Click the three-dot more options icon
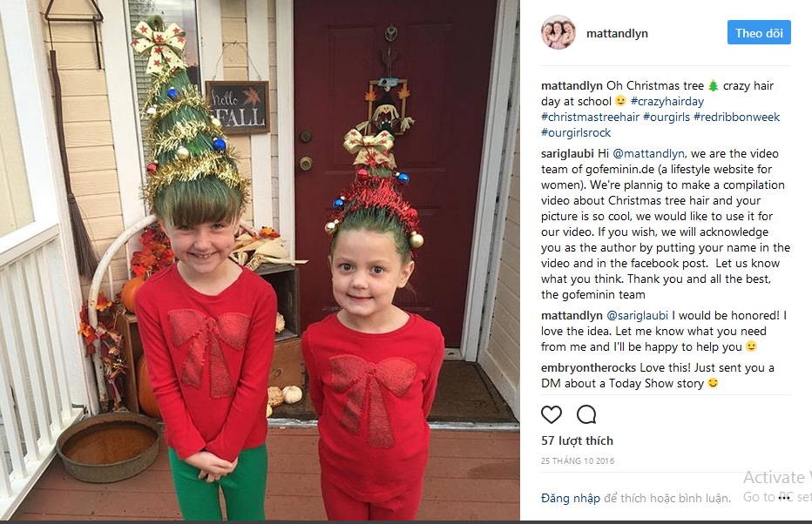The image size is (812, 524). pos(786,497)
